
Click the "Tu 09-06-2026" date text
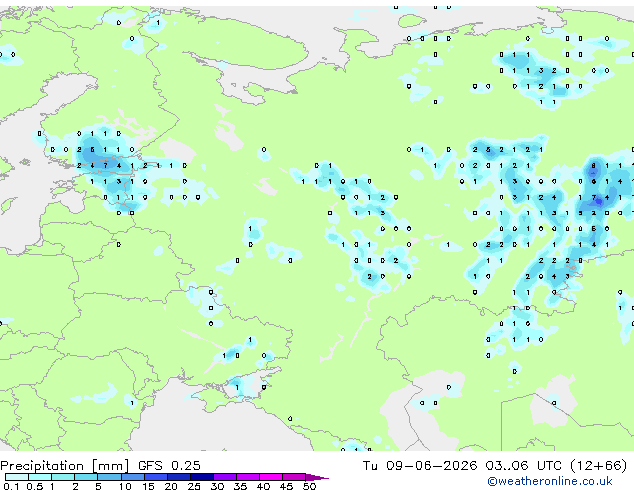[x=420, y=465]
